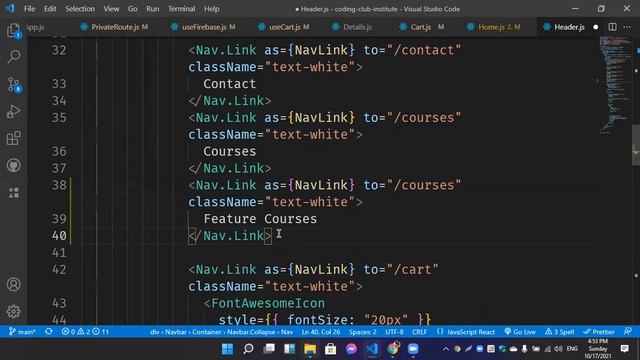Open the taskbar clock and date
Image resolution: width=640 pixels, height=360 pixels.
point(598,349)
